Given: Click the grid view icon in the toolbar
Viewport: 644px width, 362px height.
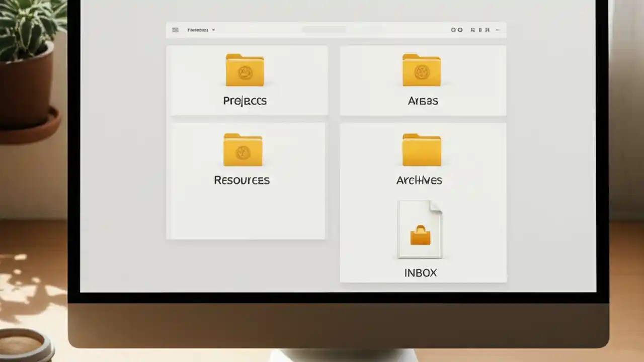Looking at the screenshot, I should [x=175, y=30].
